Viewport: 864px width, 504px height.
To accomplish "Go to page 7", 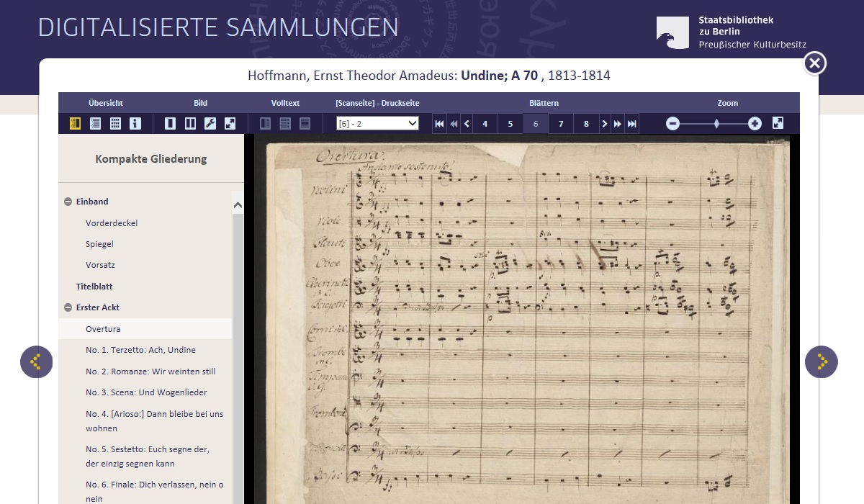I will click(x=561, y=124).
